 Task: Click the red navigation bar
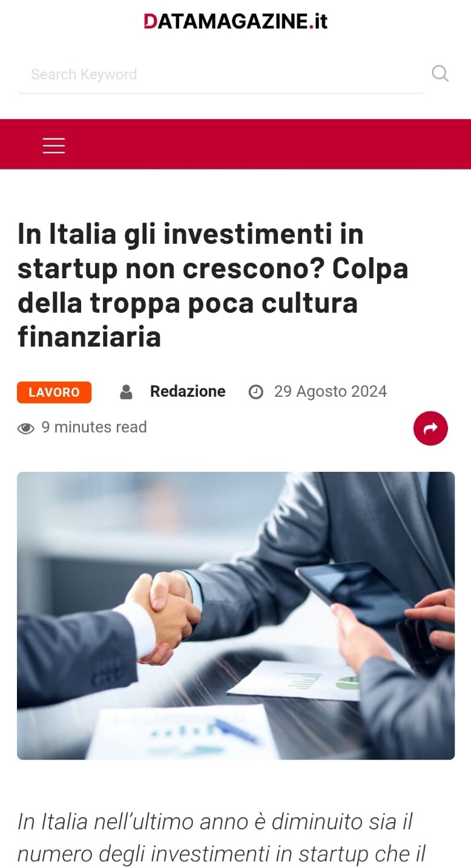(236, 144)
